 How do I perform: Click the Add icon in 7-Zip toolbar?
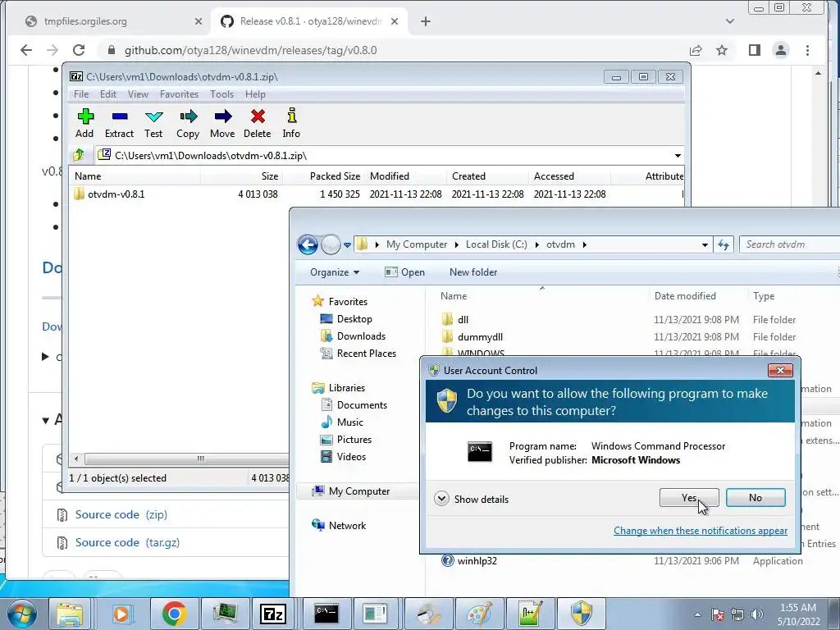[84, 123]
